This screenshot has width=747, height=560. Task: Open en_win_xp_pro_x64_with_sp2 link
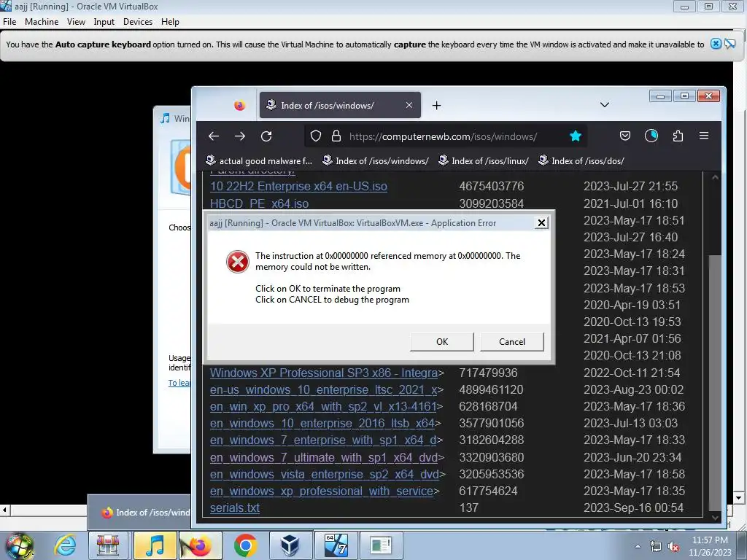coord(324,407)
